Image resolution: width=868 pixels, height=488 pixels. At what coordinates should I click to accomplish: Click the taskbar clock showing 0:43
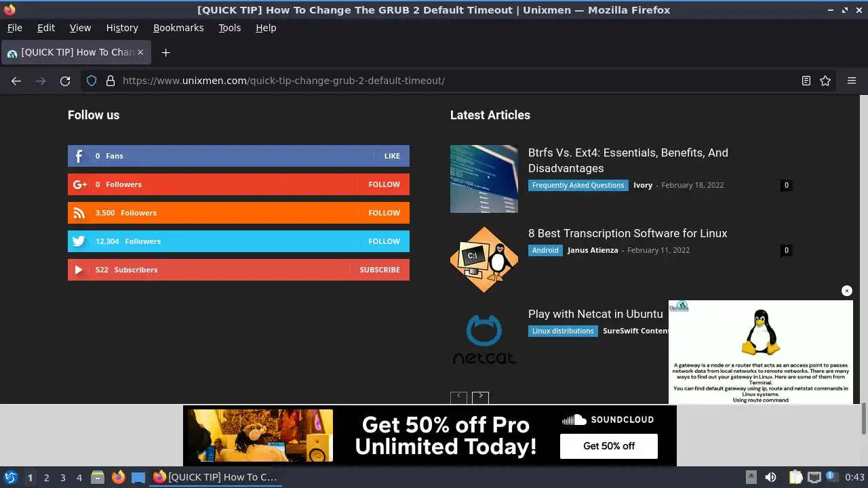click(x=854, y=477)
